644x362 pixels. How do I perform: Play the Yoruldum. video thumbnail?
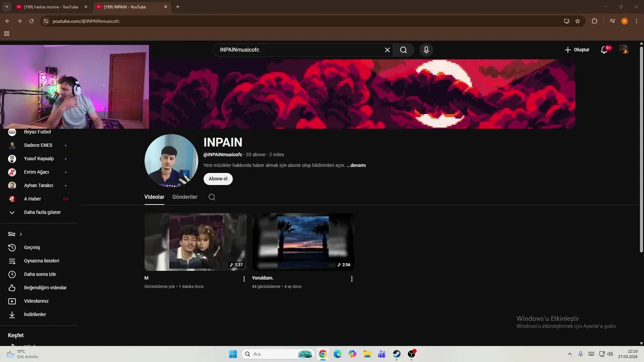(x=303, y=242)
